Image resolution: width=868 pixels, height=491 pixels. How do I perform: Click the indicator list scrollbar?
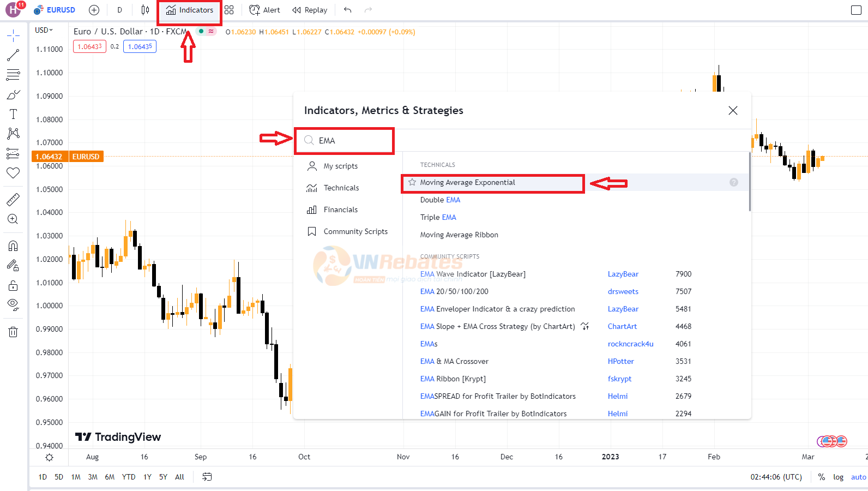(750, 182)
